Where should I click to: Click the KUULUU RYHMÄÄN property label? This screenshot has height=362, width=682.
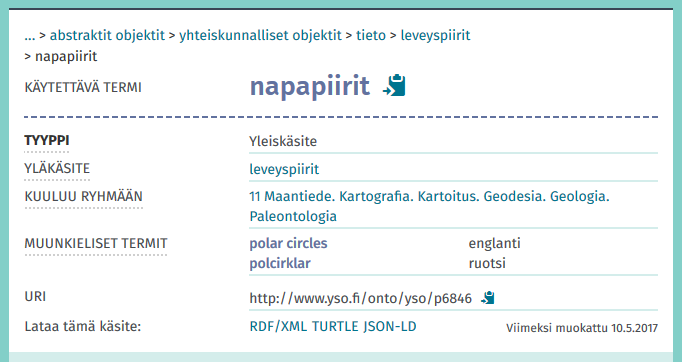[84, 196]
